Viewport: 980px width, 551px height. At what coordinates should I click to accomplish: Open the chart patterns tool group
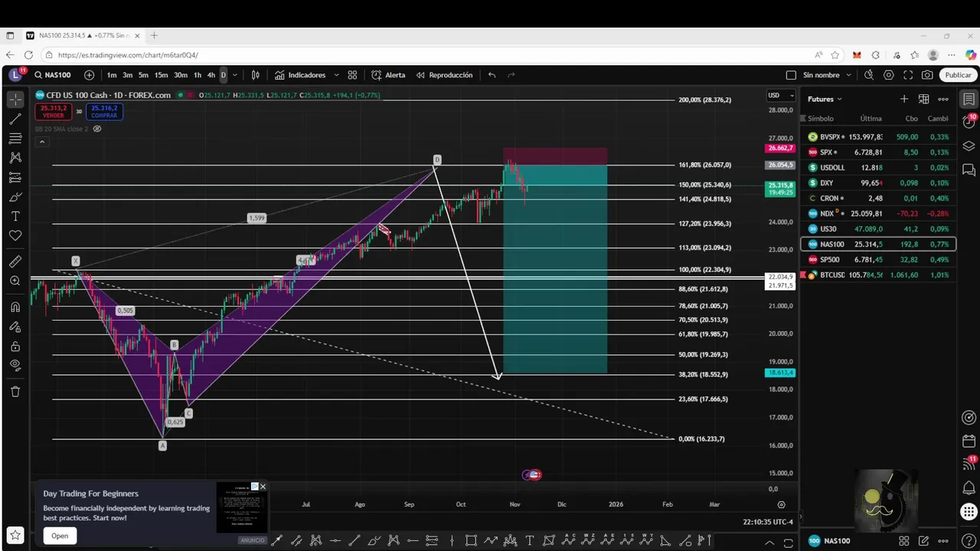click(x=15, y=158)
